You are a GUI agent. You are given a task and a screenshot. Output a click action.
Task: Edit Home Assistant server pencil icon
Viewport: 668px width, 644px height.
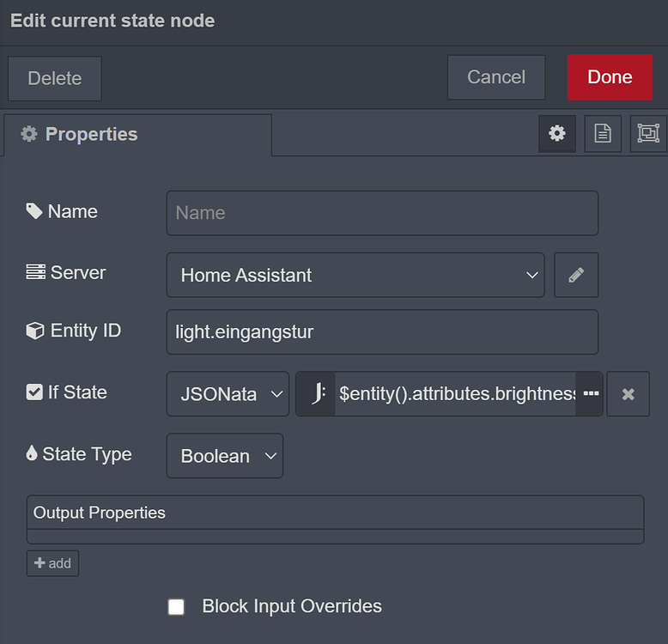point(576,275)
